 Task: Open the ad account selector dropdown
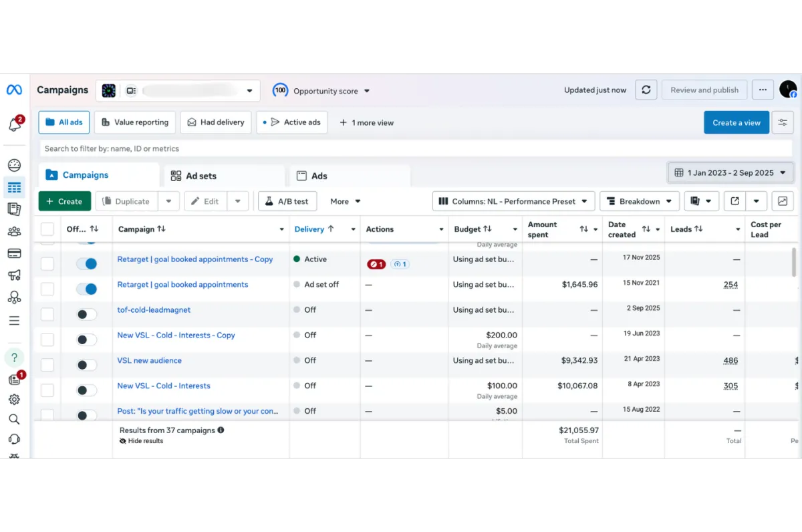[x=178, y=90]
